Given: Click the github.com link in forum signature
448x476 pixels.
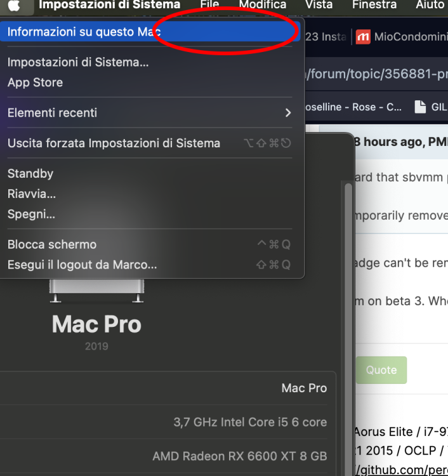Looking at the screenshot, I should point(400,470).
